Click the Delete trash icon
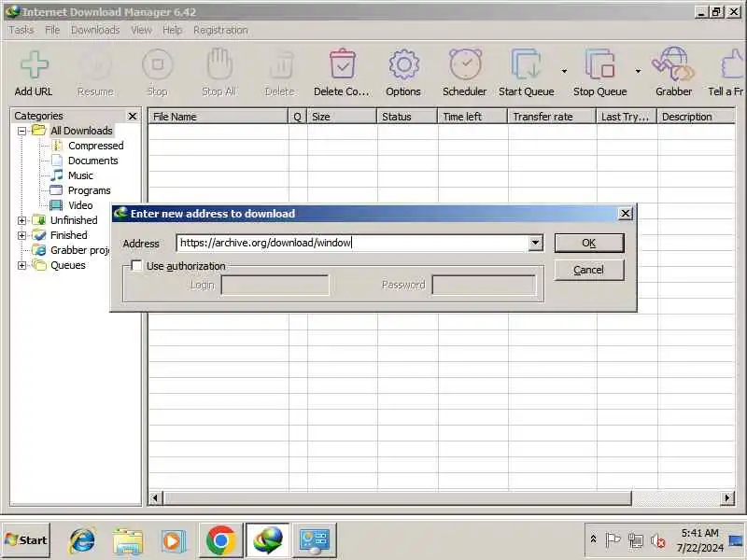The height and width of the screenshot is (560, 747). tap(281, 64)
